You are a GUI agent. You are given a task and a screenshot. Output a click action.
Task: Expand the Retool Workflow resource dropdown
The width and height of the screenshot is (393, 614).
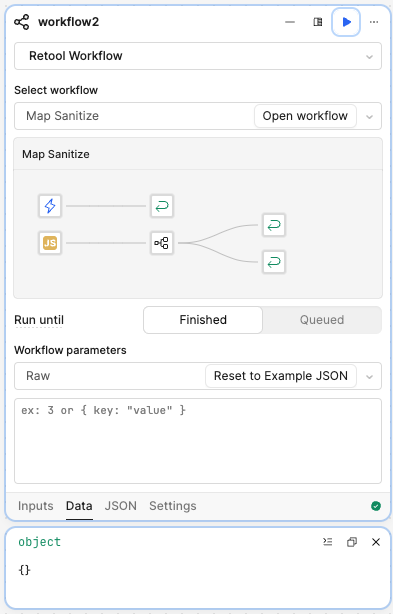coord(198,56)
